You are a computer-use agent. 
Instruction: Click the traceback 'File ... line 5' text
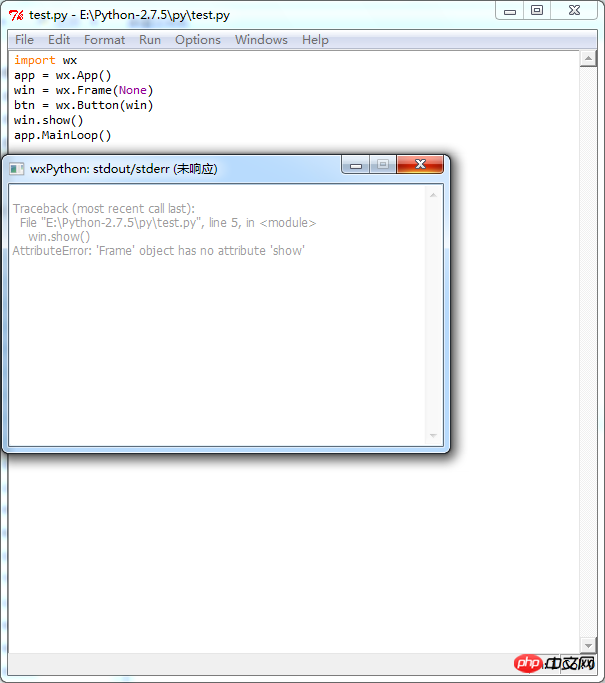pos(168,223)
